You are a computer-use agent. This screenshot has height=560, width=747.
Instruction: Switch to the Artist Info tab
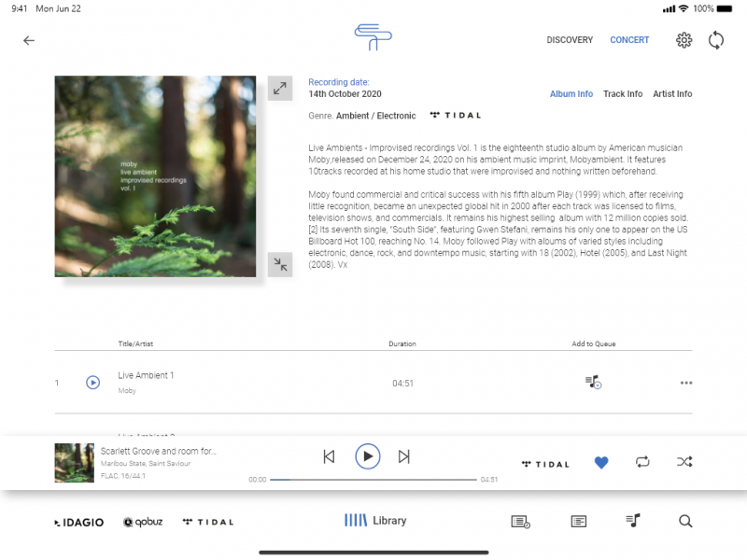click(x=672, y=94)
